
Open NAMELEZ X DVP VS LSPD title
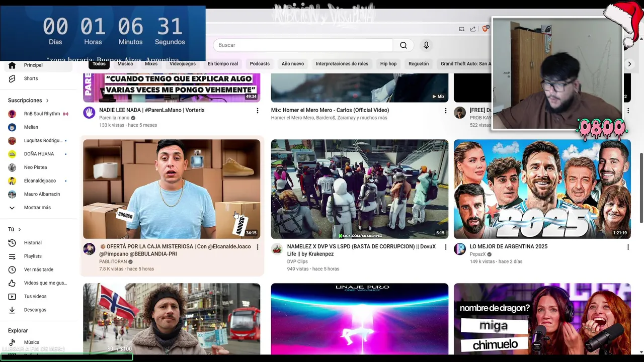coord(361,250)
